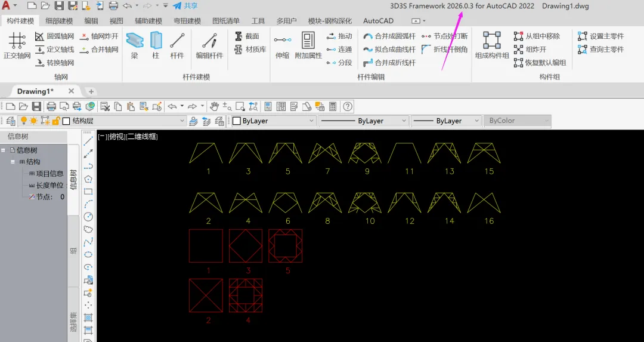Click the 共享 share button

[185, 6]
